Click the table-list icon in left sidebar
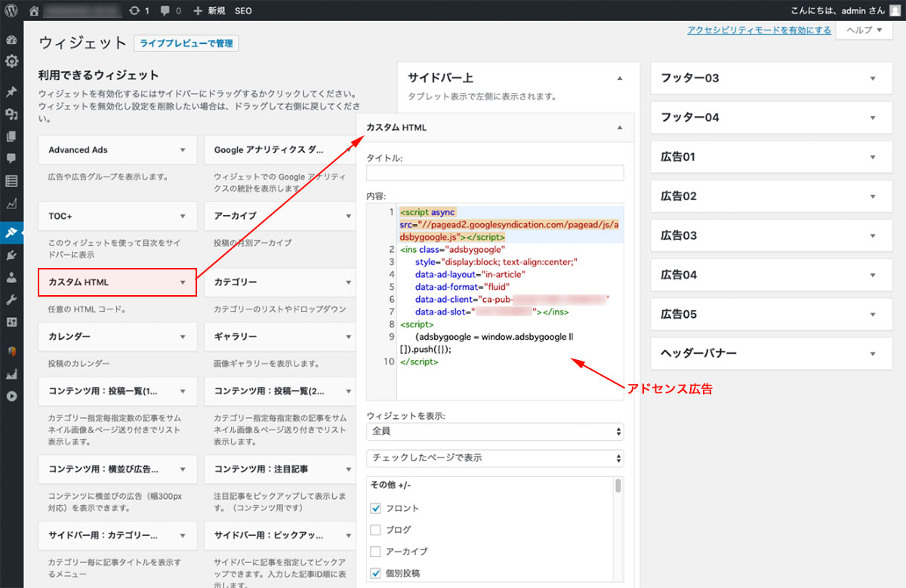 (x=11, y=180)
